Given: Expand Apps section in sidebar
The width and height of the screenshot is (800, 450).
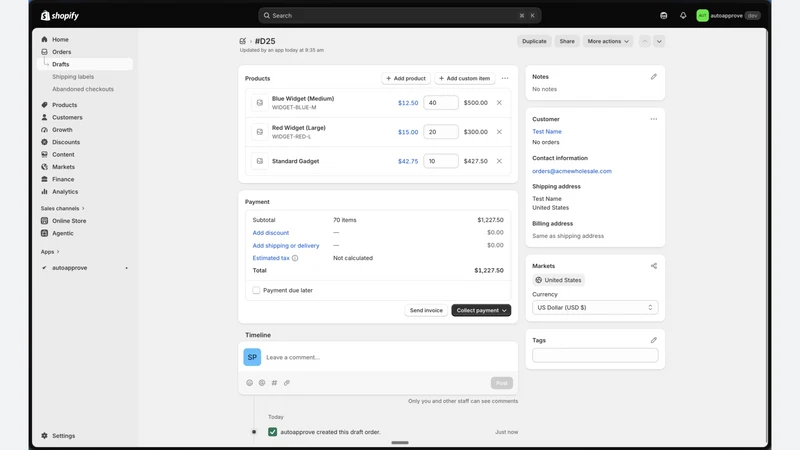Looking at the screenshot, I should pos(50,252).
